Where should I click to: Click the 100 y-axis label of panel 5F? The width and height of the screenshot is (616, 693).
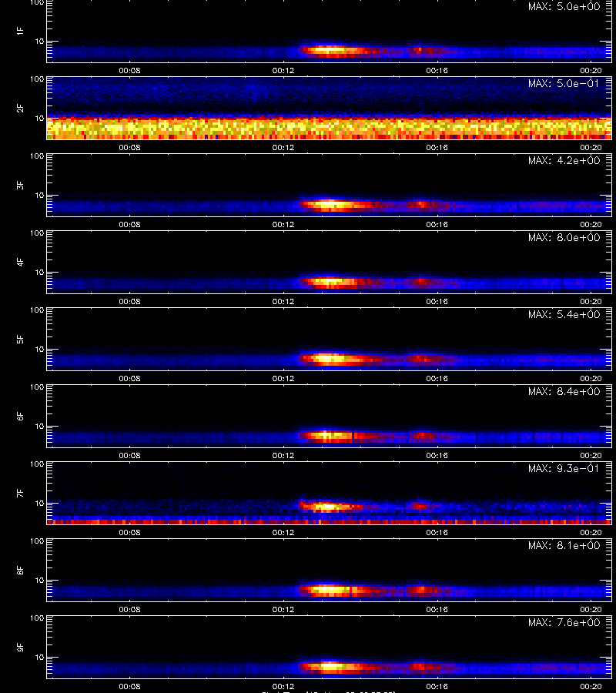coord(37,310)
